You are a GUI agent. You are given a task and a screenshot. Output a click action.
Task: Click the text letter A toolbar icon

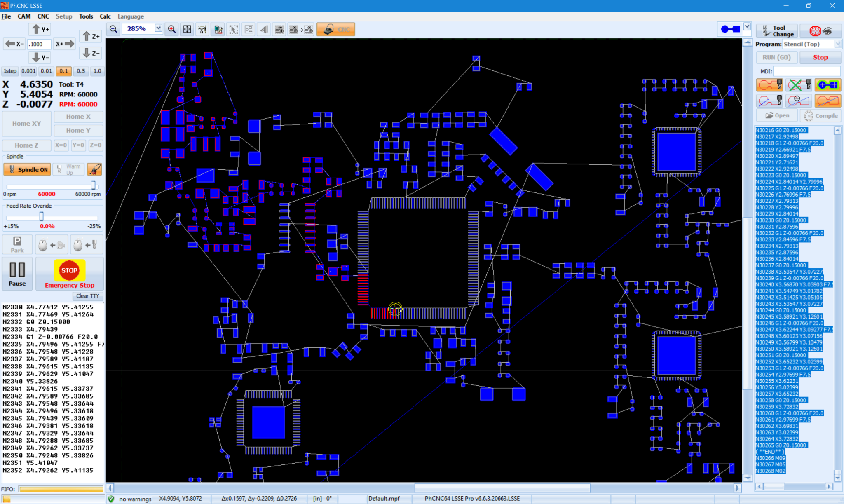click(x=264, y=29)
